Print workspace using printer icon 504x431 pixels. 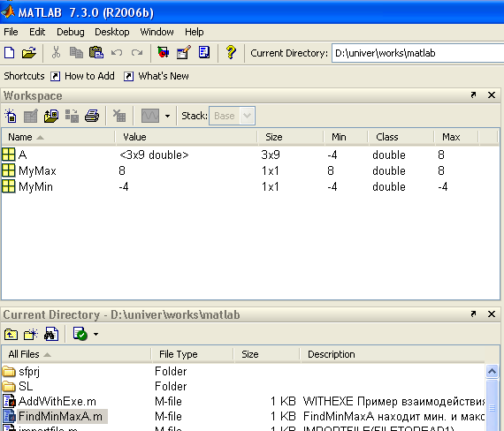pyautogui.click(x=92, y=116)
